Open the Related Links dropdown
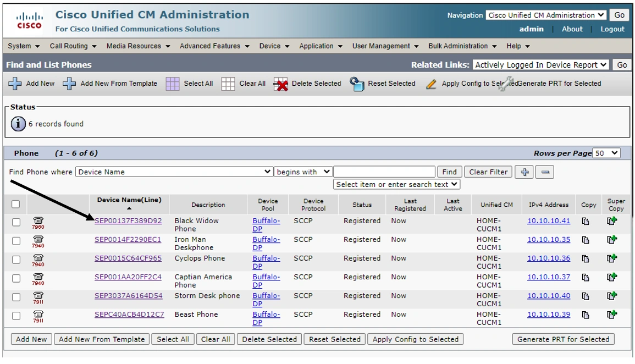Image resolution: width=635 pixels, height=364 pixels. point(540,65)
